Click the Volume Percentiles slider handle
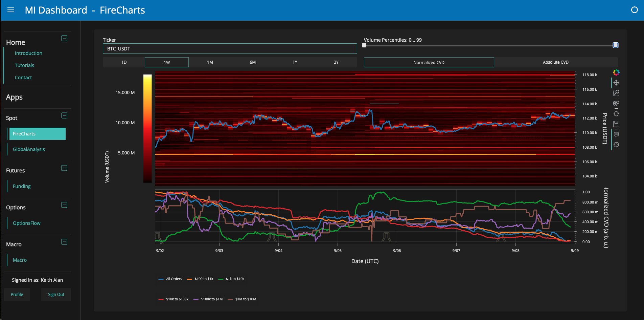644x320 pixels. (x=365, y=45)
